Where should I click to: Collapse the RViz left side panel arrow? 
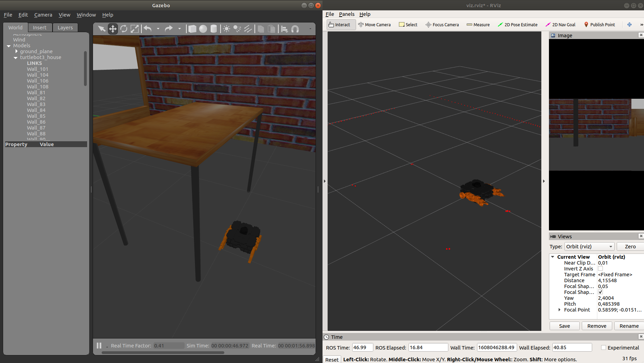[325, 181]
